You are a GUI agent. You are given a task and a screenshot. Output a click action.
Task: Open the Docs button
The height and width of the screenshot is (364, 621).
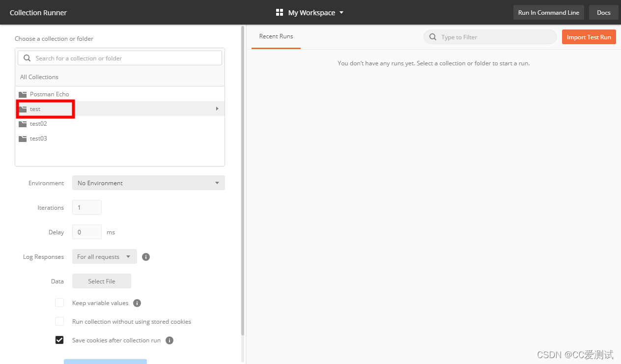pos(603,13)
